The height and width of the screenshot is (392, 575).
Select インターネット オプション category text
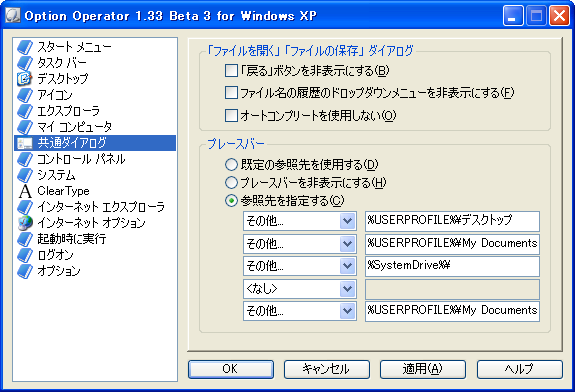[x=92, y=223]
